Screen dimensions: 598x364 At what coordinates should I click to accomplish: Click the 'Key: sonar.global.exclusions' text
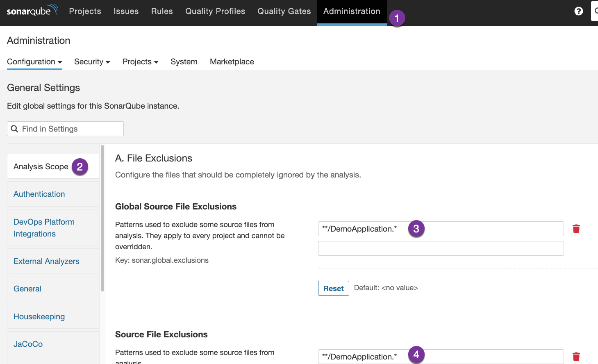click(x=162, y=260)
